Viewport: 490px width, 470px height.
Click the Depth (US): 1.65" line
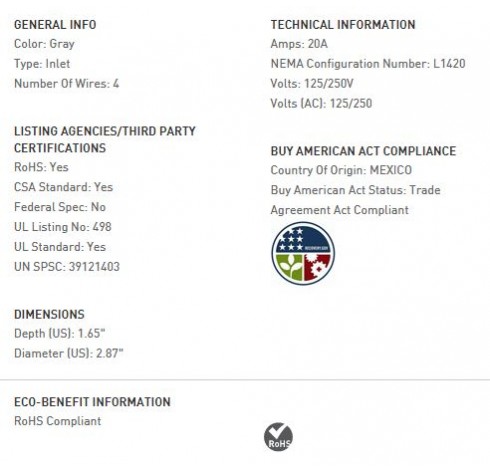60,333
